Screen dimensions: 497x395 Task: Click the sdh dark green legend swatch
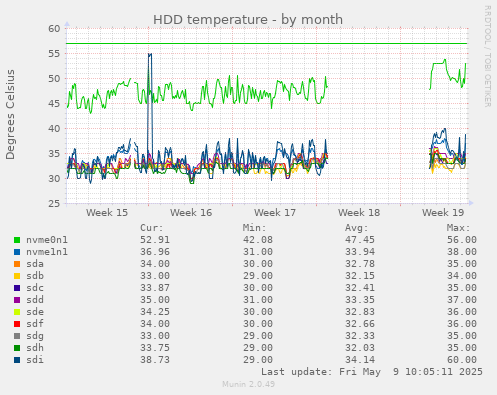click(x=17, y=348)
